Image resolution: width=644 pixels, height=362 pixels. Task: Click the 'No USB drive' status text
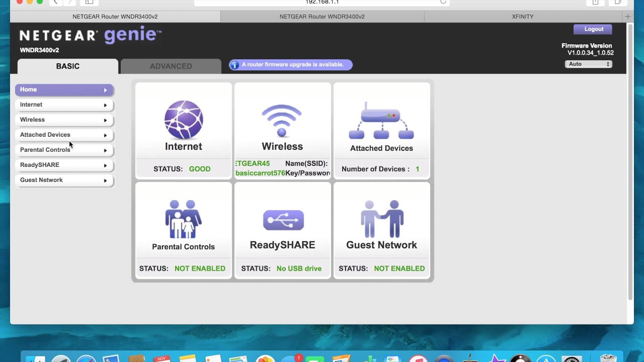pyautogui.click(x=299, y=268)
